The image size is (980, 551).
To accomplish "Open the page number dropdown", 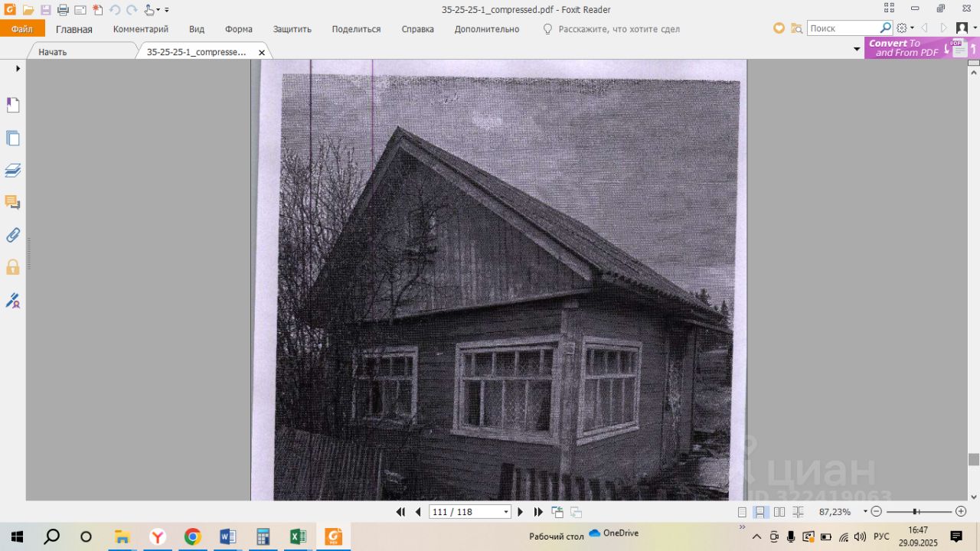I will pyautogui.click(x=506, y=512).
